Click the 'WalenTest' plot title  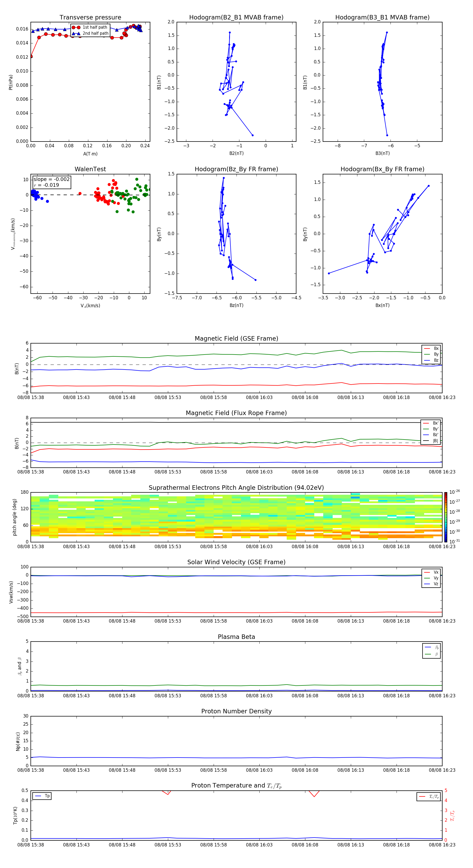pyautogui.click(x=90, y=169)
